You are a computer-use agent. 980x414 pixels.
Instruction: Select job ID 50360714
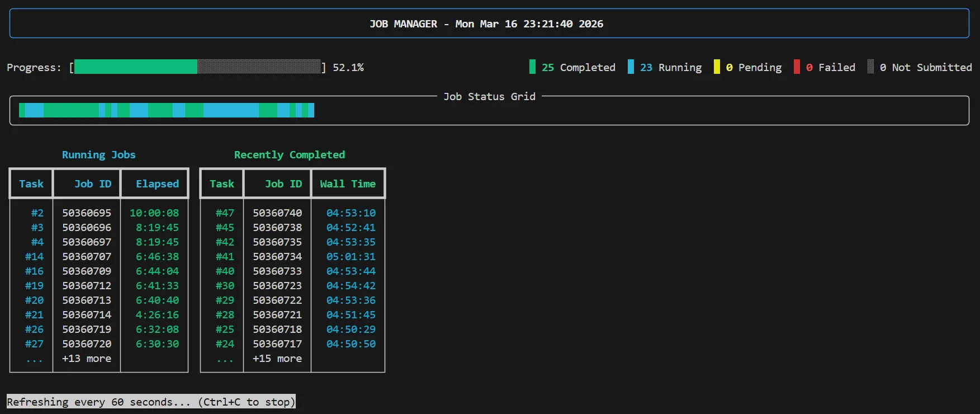tap(87, 315)
